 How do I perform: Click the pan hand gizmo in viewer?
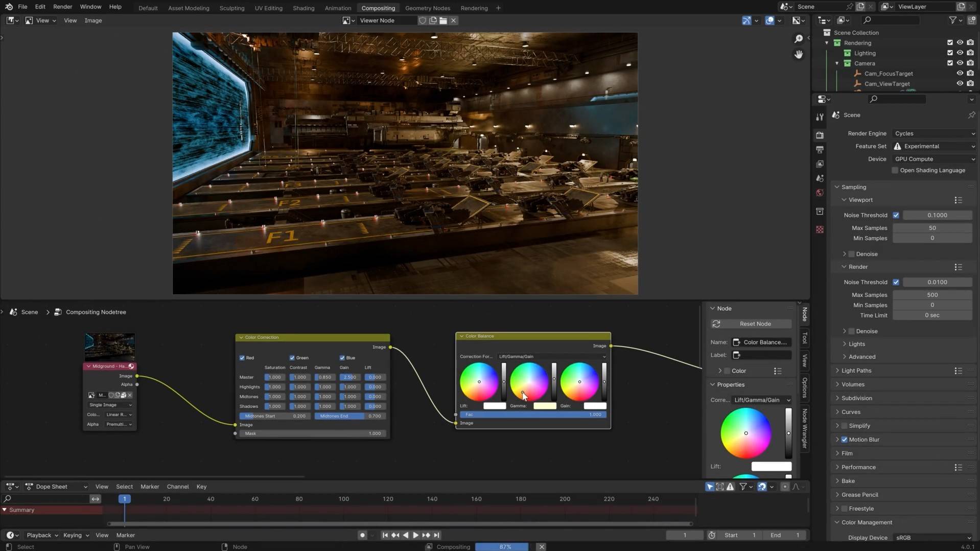coord(799,54)
